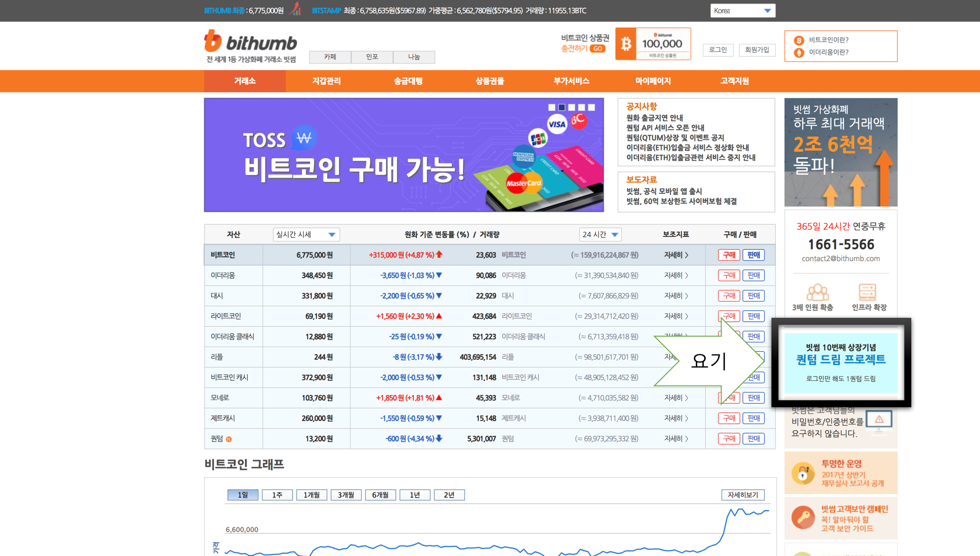Open notice 원화 출금지연 안내
Image resolution: width=980 pixels, height=556 pixels.
point(654,118)
